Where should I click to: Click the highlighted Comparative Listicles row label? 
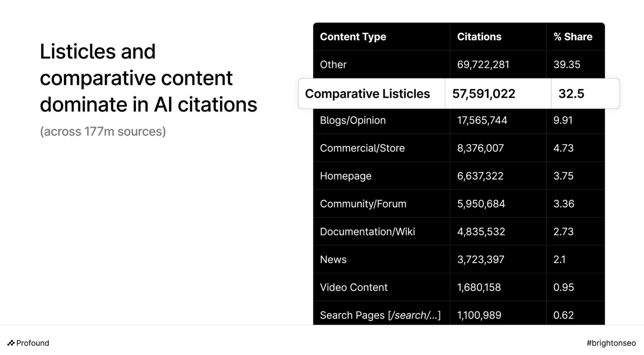(x=367, y=94)
